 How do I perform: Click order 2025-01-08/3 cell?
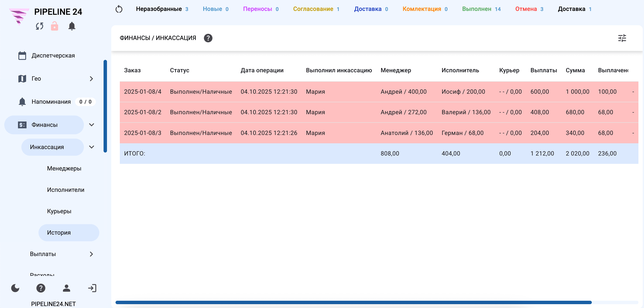point(142,133)
